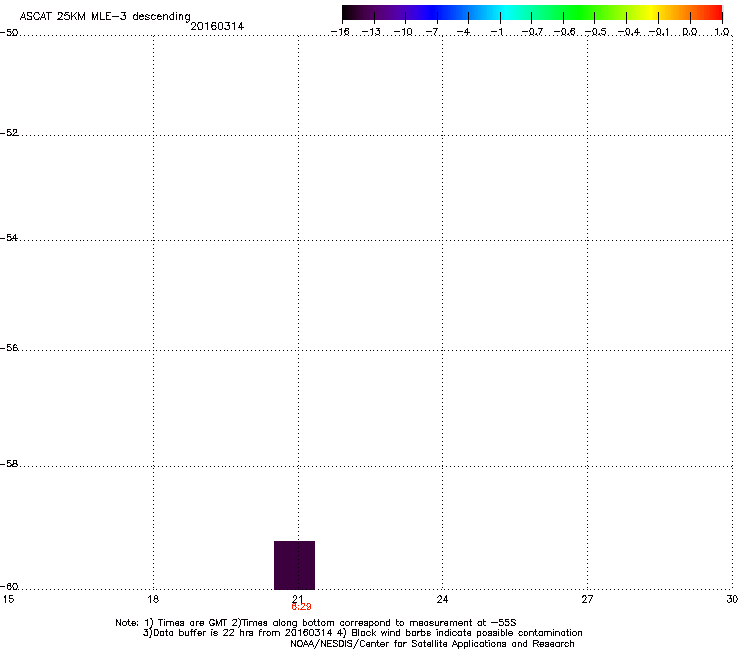Click the note line 'Data buffer is 22 hrs'
The width and height of the screenshot is (740, 650).
(362, 633)
